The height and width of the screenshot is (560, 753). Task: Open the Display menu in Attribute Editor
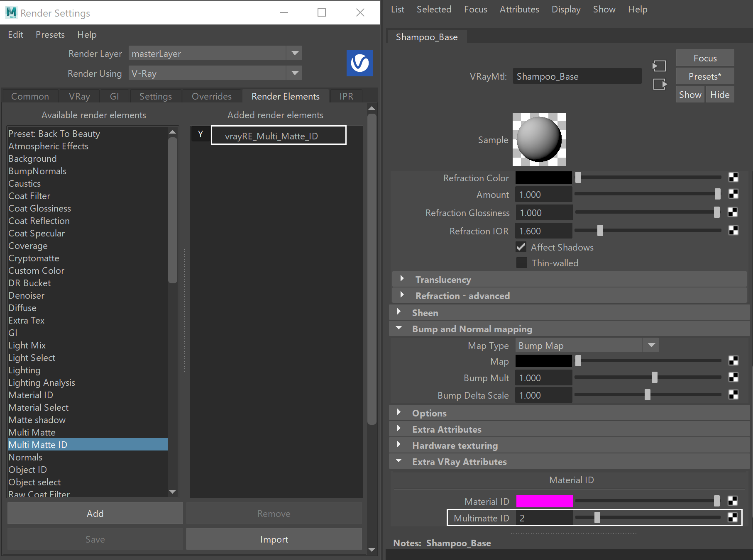[x=566, y=9]
